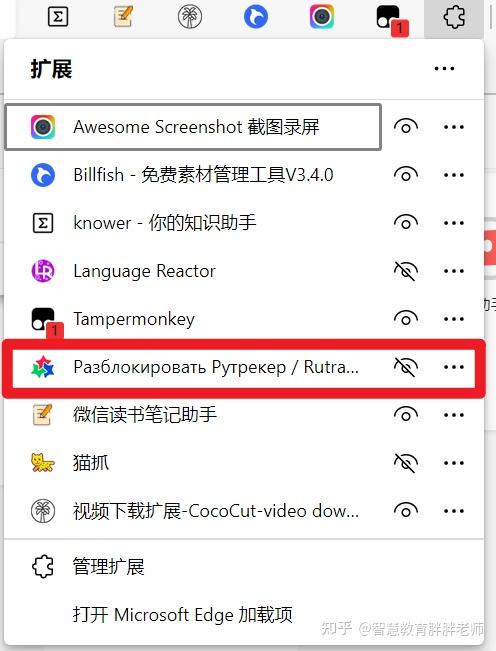Select Language Reactor extension entry
Viewport: 496px width, 651px height.
193,271
